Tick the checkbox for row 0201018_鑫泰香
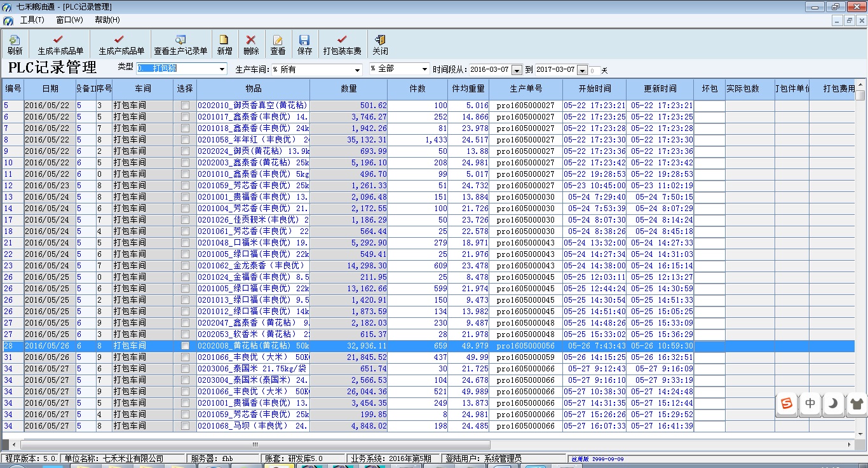868x468 pixels. coord(185,128)
